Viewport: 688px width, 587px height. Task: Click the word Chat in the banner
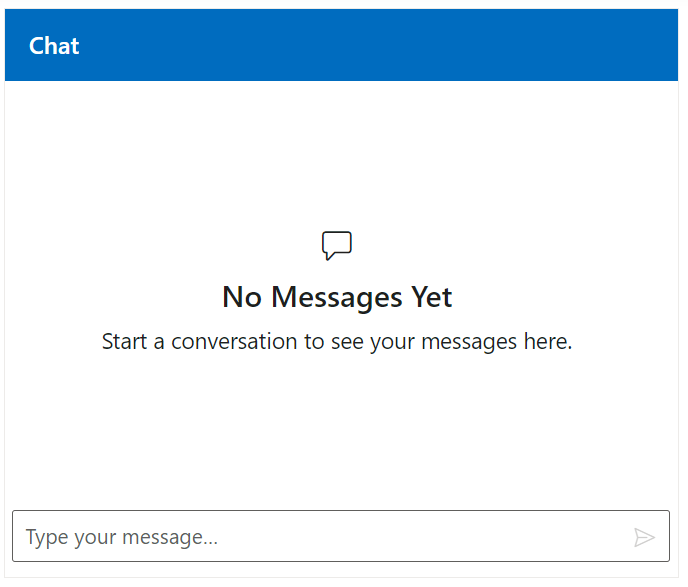[x=54, y=46]
